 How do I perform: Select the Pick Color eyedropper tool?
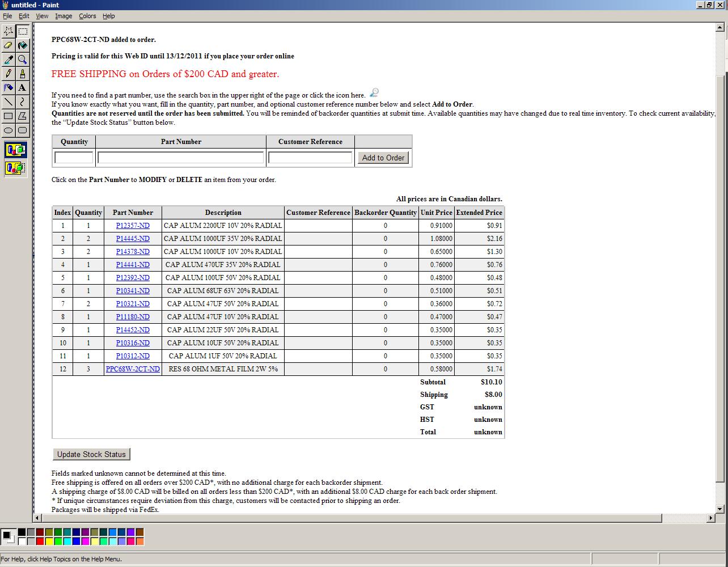[9, 60]
